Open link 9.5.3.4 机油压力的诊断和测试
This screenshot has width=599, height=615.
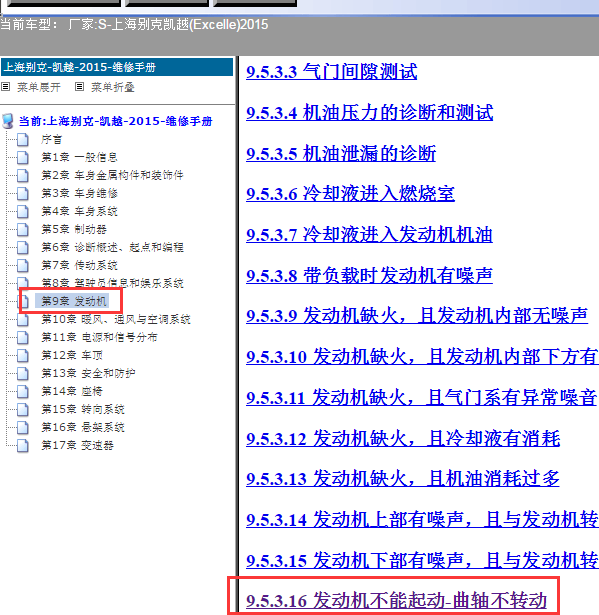click(x=370, y=113)
